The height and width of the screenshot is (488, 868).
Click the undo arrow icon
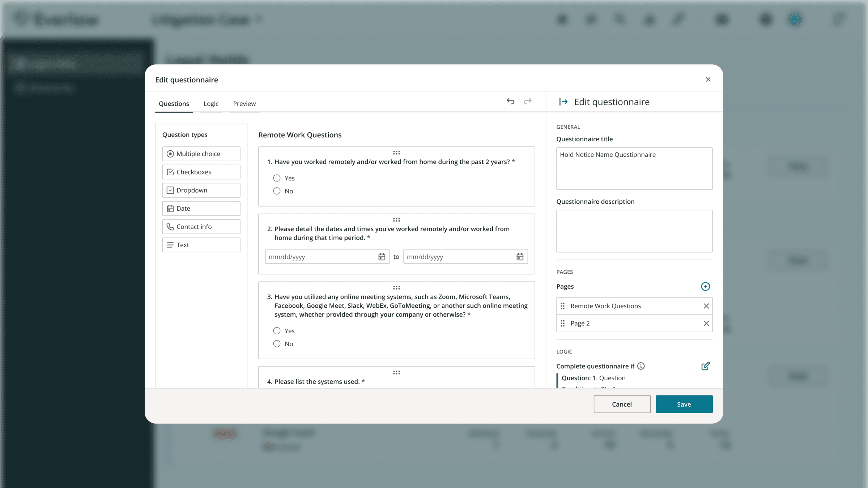510,102
